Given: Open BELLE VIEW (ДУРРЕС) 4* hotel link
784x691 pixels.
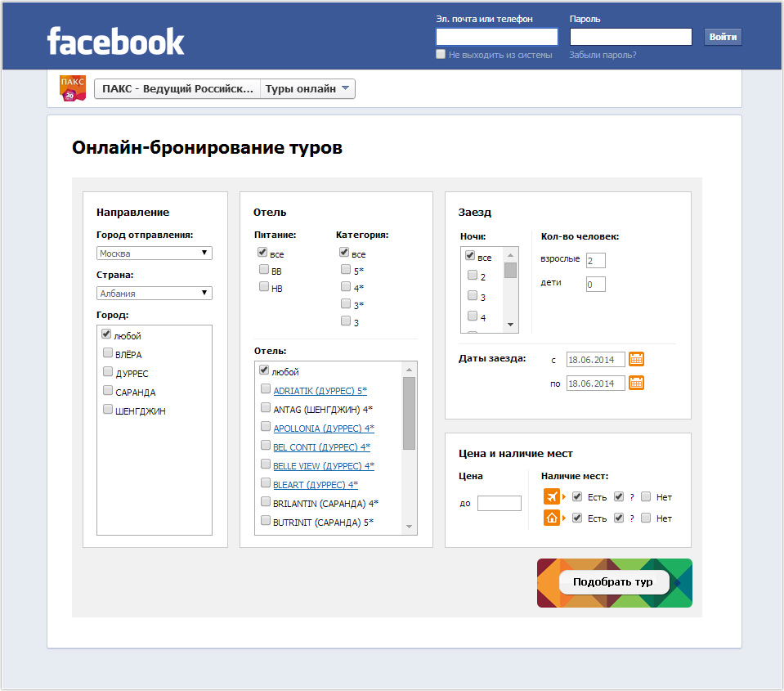Looking at the screenshot, I should click(x=324, y=466).
